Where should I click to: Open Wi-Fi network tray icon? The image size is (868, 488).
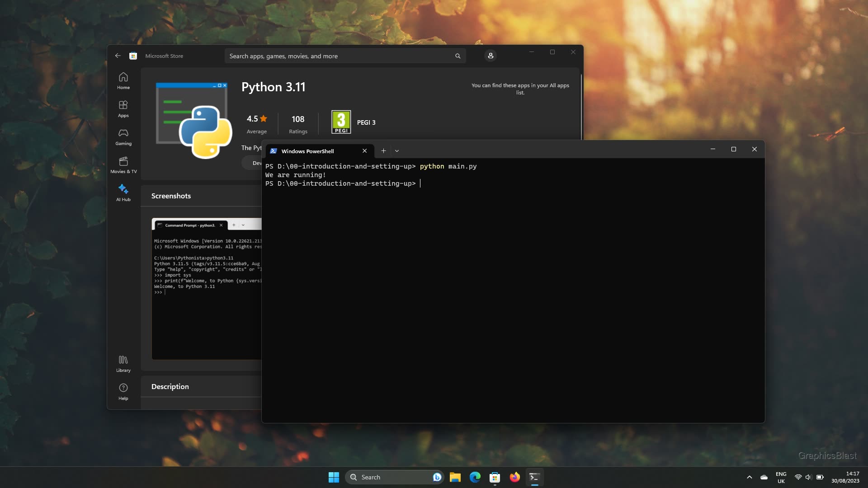point(798,477)
